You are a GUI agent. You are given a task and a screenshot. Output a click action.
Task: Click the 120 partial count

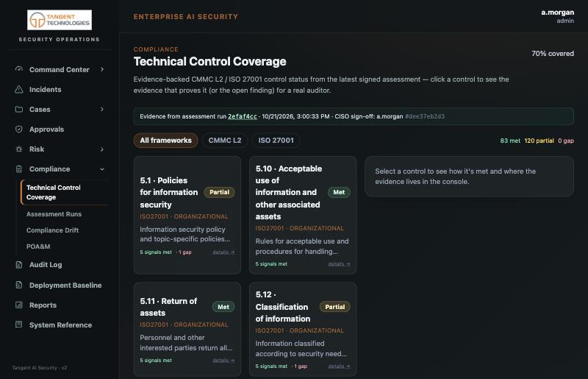[539, 141]
